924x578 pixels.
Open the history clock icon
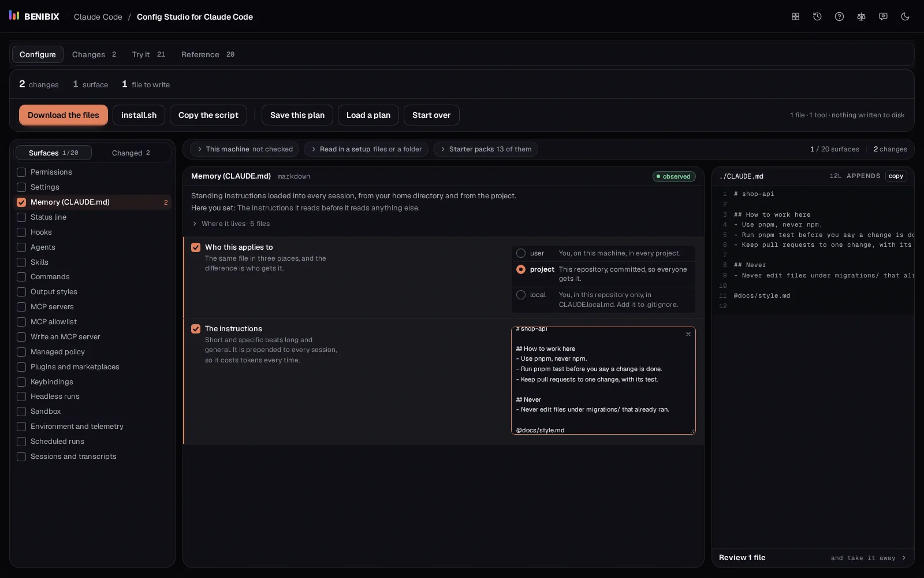click(817, 17)
